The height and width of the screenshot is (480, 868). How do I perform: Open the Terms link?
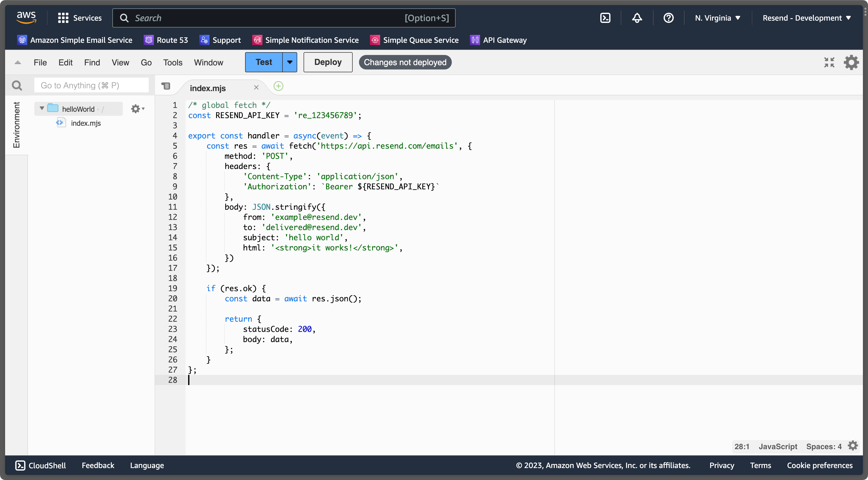[x=760, y=465]
